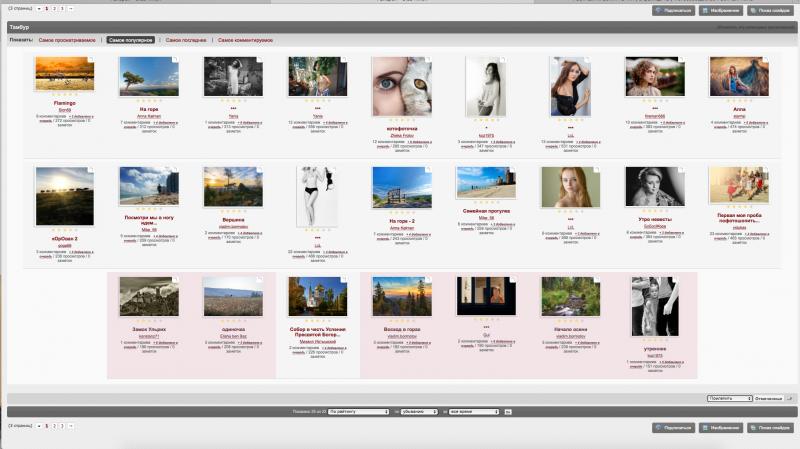Open the sunset herd silhouette thumbnail

point(64,196)
